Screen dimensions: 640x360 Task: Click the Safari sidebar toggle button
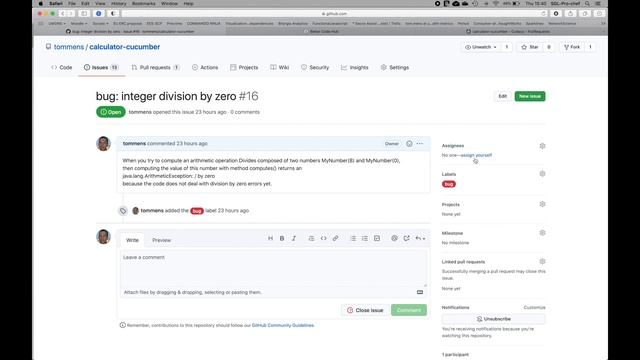(x=84, y=13)
